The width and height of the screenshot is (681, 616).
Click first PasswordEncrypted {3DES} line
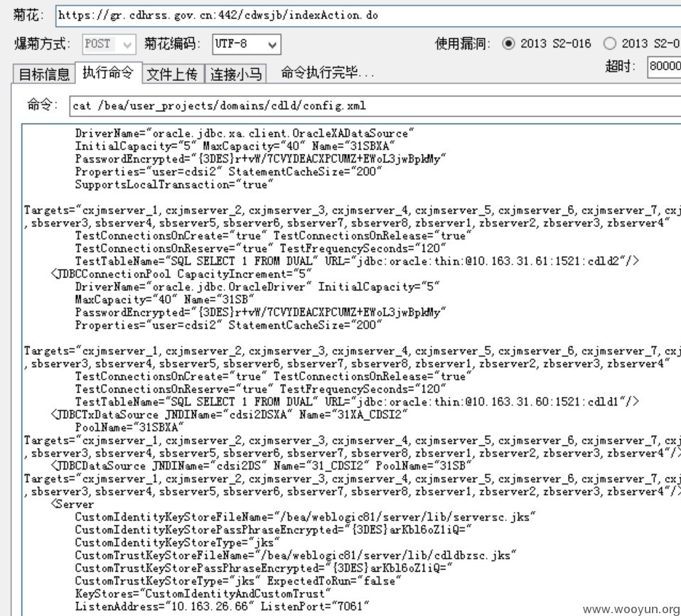tap(260, 159)
